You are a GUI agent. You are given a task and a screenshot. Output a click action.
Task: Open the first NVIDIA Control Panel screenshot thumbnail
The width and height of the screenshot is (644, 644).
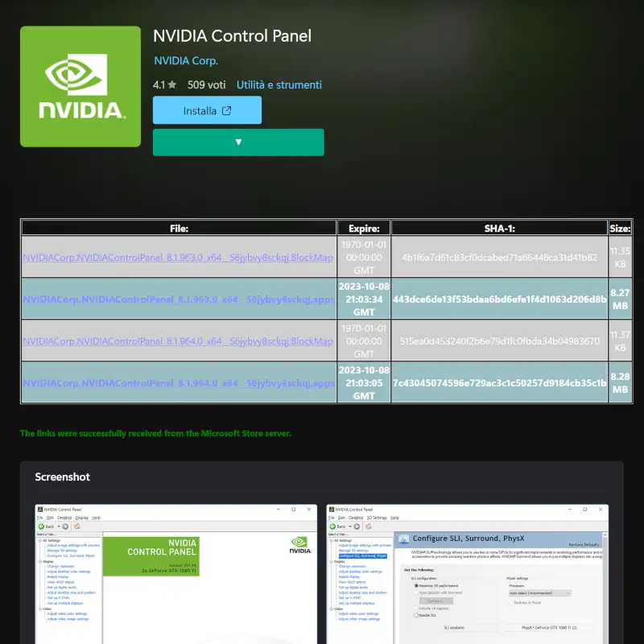(x=176, y=573)
